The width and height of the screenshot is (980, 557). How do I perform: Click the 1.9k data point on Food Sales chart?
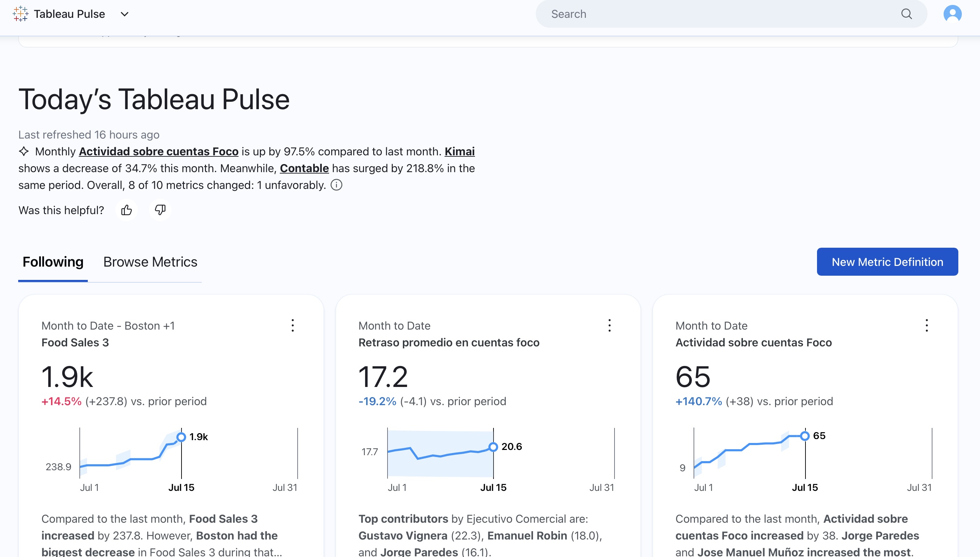[x=181, y=437]
